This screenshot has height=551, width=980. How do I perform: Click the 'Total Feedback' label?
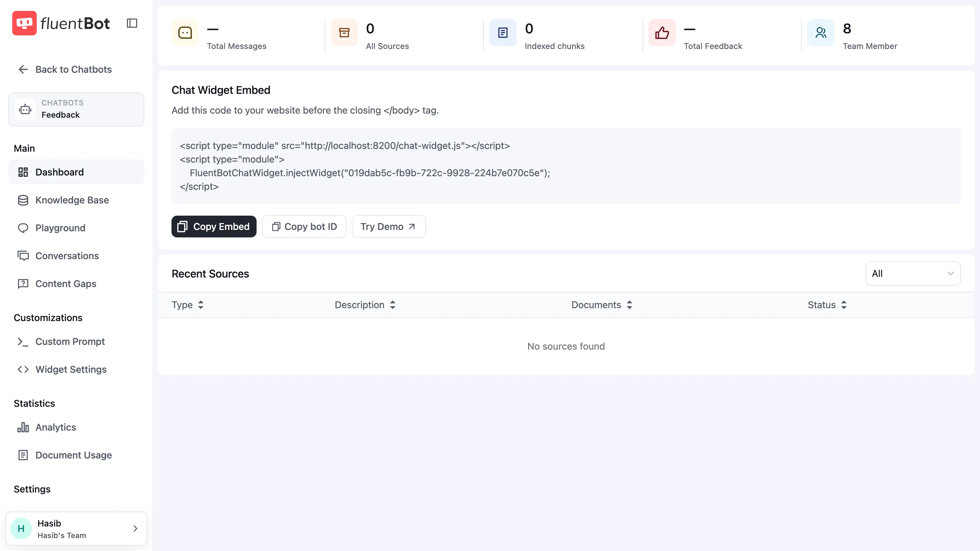[713, 46]
